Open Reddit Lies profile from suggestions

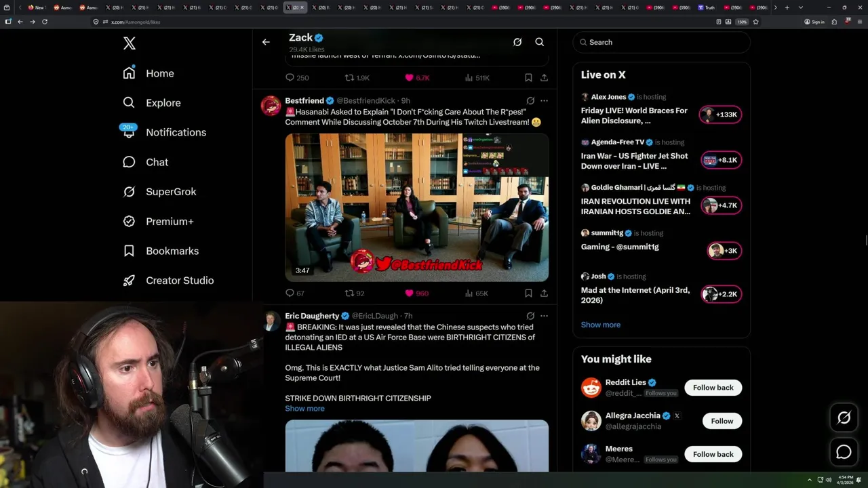625,382
